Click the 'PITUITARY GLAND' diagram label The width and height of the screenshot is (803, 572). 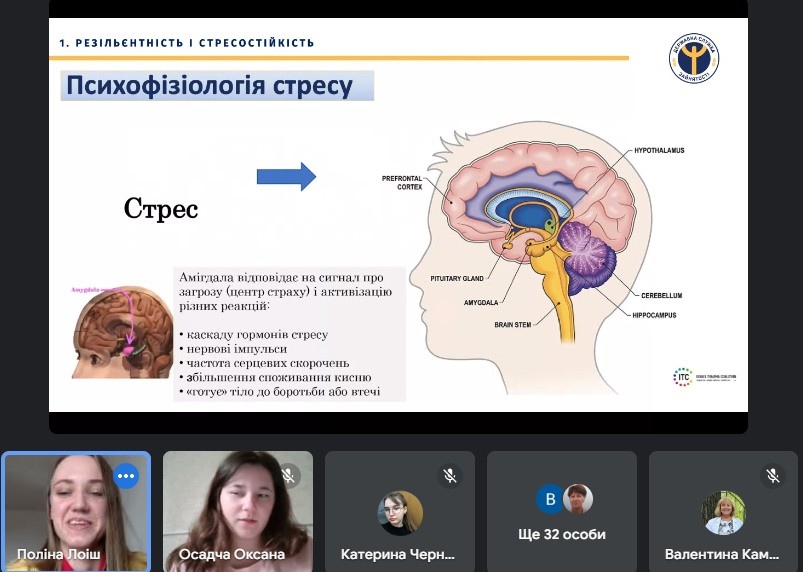point(457,279)
